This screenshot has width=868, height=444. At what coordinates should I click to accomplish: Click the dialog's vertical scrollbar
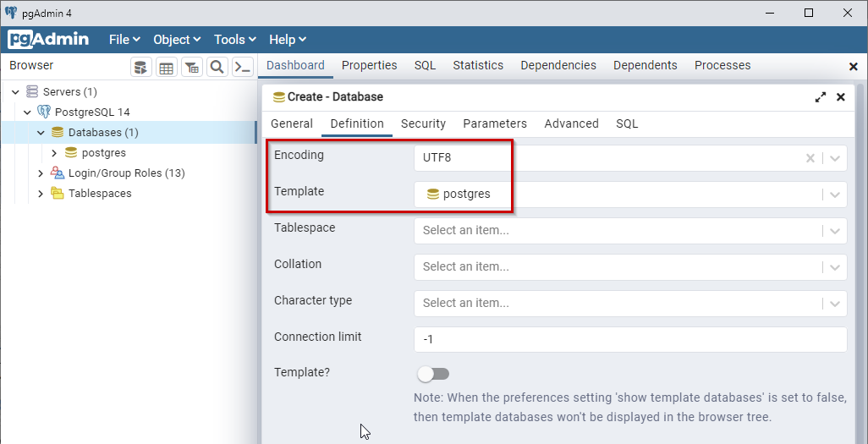pos(860,264)
